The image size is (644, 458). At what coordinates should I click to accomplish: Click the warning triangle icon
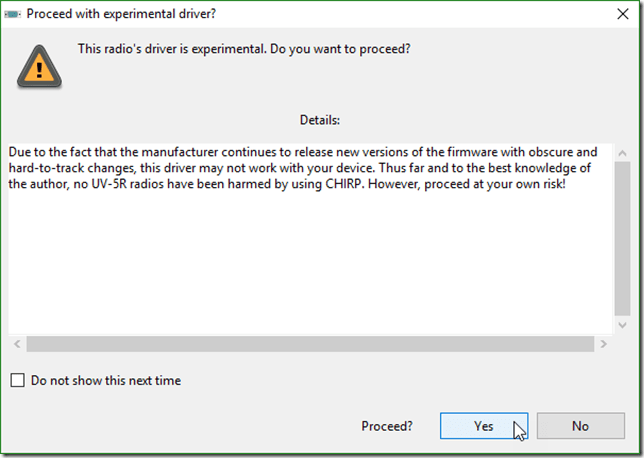point(37,66)
